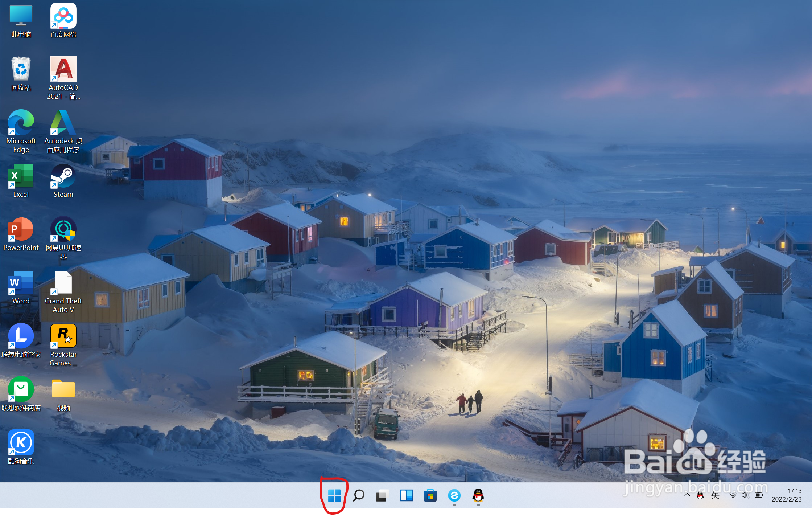Open the Widgets taskbar icon
This screenshot has width=812, height=515.
(x=406, y=495)
